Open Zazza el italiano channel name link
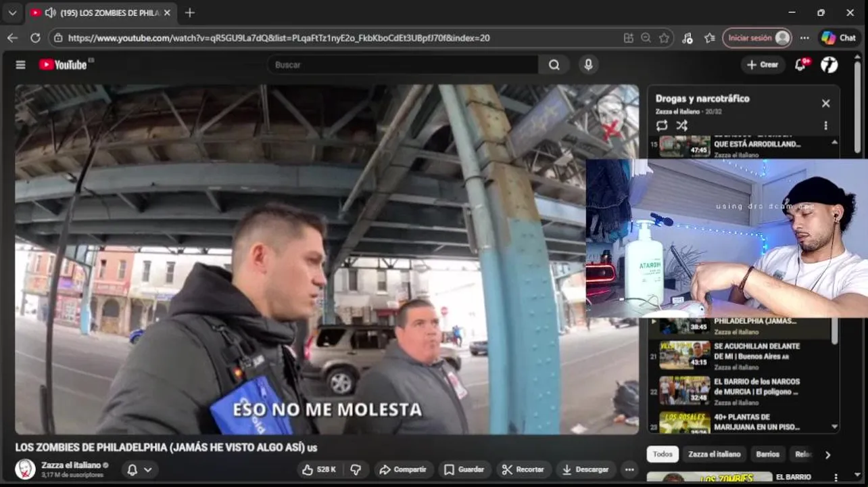868x487 pixels. [x=71, y=465]
